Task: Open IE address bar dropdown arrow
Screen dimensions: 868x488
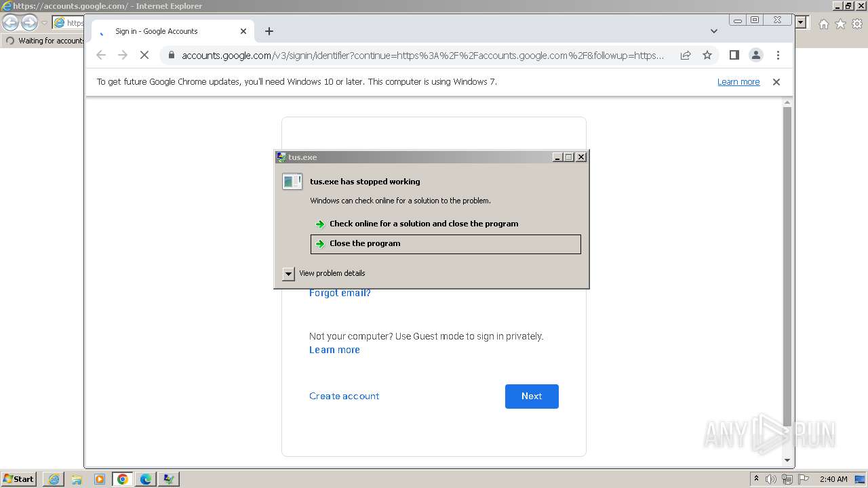Action: (x=801, y=23)
